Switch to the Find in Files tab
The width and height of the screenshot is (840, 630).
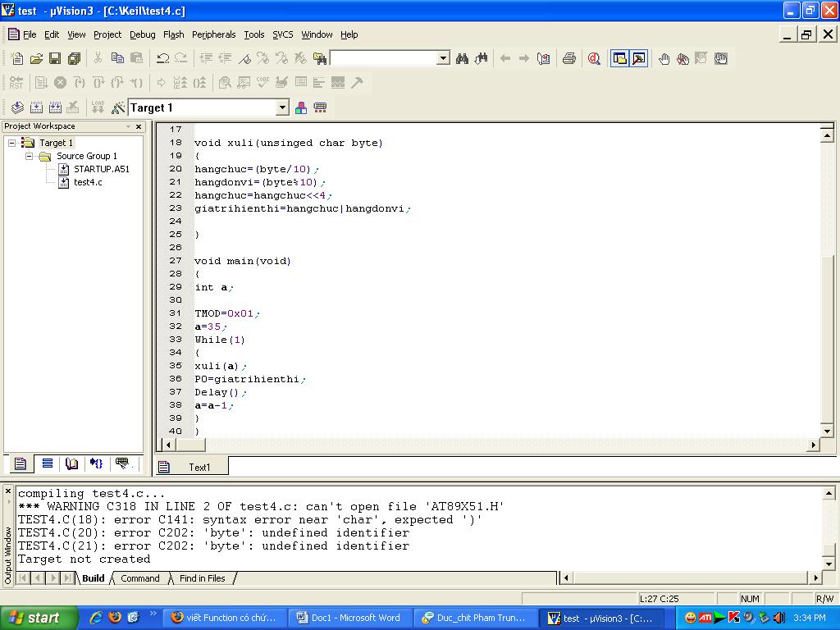tap(202, 578)
